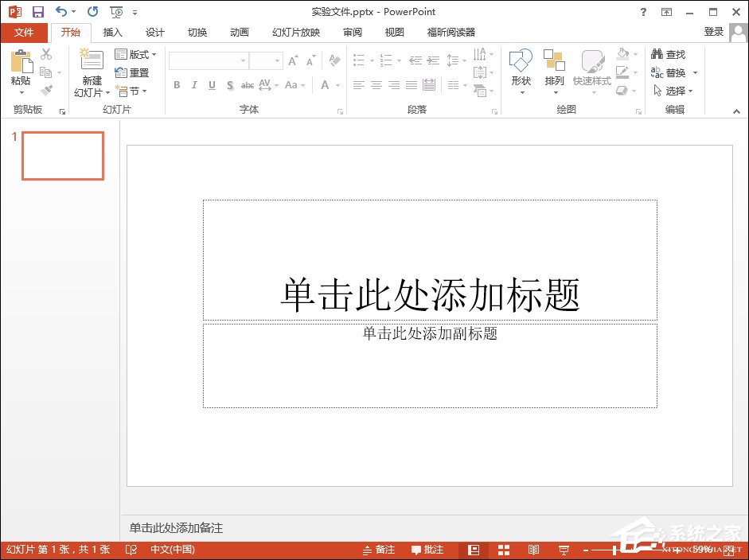Click the 登录 sign-in link

(712, 32)
